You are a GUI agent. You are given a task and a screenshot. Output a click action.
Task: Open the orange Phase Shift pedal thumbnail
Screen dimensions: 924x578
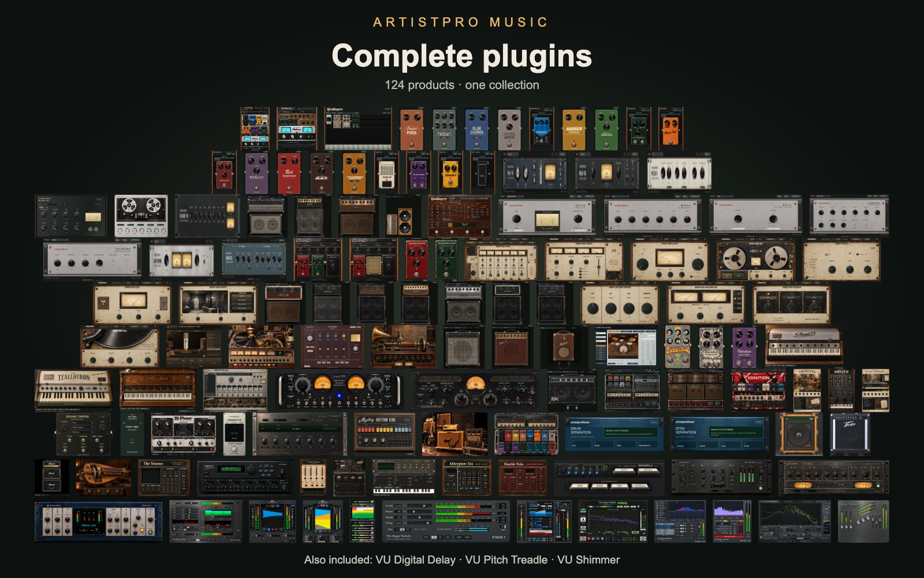(670, 129)
